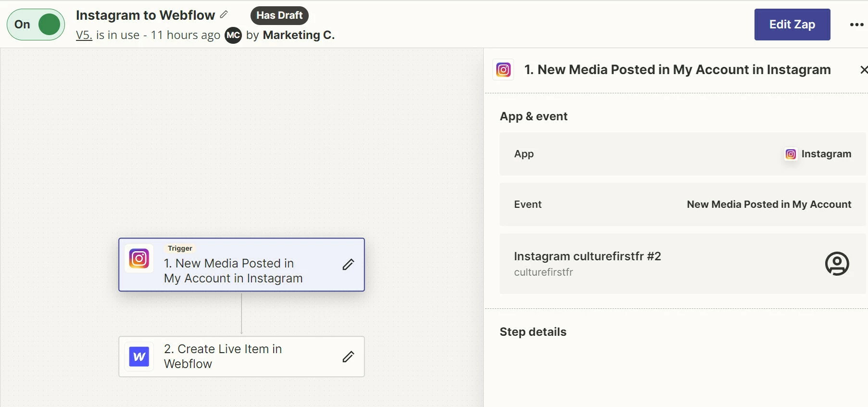Click the culturefirstfr username text
Image resolution: width=868 pixels, height=407 pixels.
pos(543,272)
